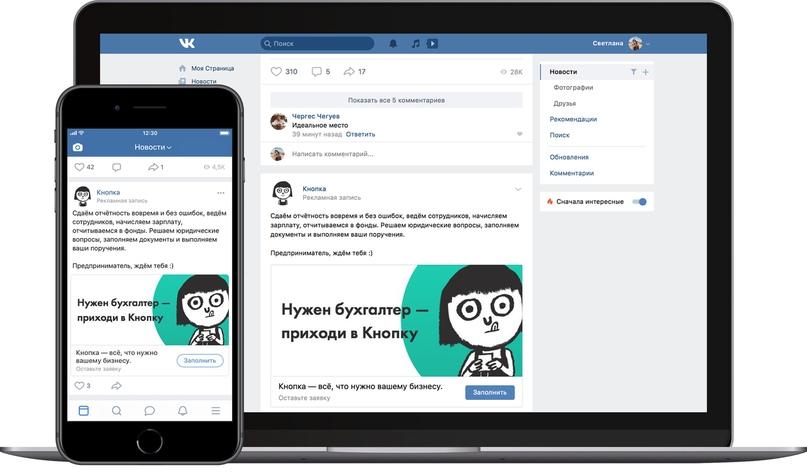Screen dimensions: 807x473
Task: Open Моя Страница in the left menu
Action: coord(213,68)
